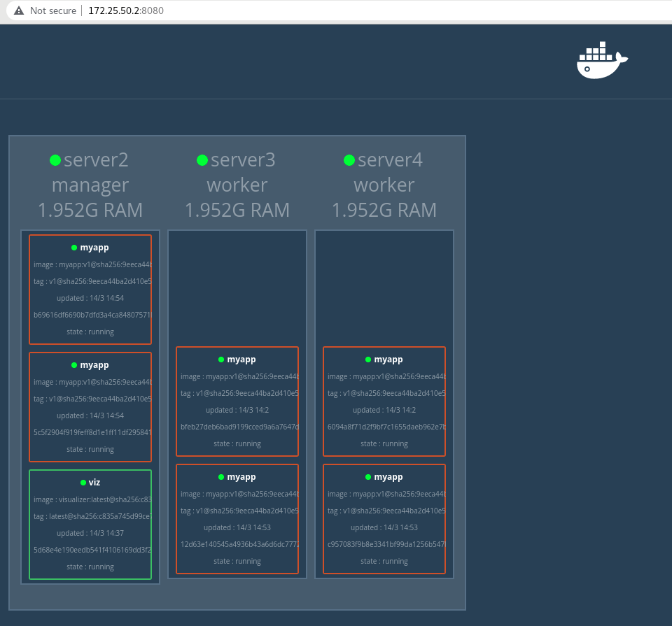
Task: Click container ID 5d68e4e190eedb541f4106169dd3f2
Action: point(92,550)
